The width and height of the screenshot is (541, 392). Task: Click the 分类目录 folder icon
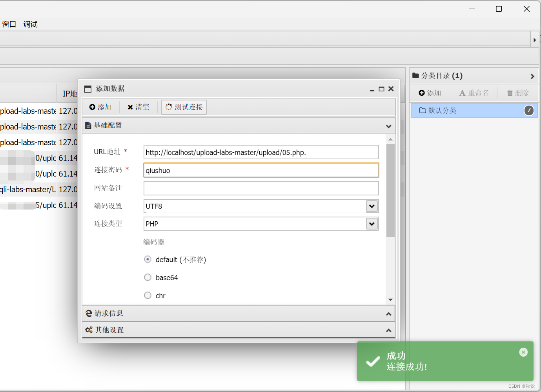click(x=415, y=75)
